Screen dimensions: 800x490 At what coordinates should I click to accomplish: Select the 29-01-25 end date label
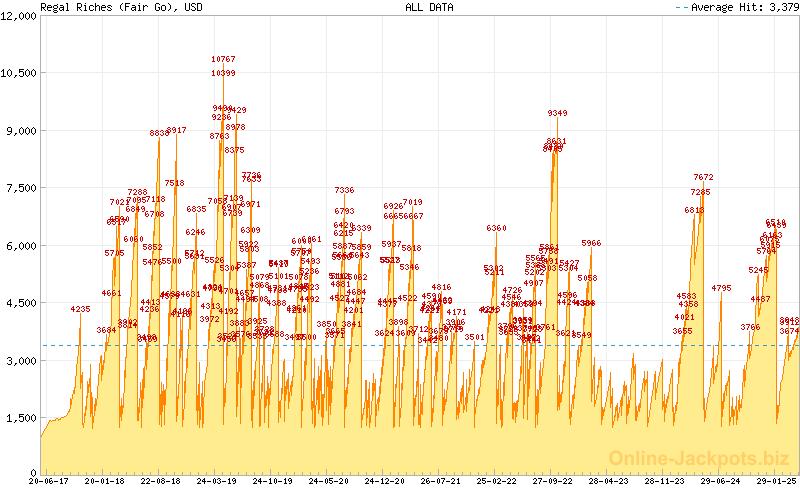point(777,482)
